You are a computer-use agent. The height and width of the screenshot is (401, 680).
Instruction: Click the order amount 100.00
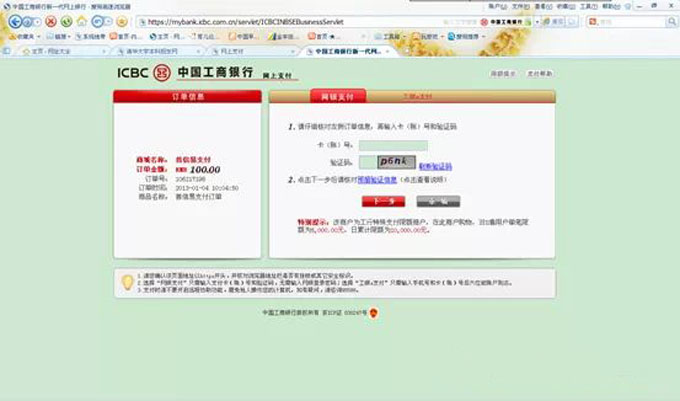pos(205,170)
